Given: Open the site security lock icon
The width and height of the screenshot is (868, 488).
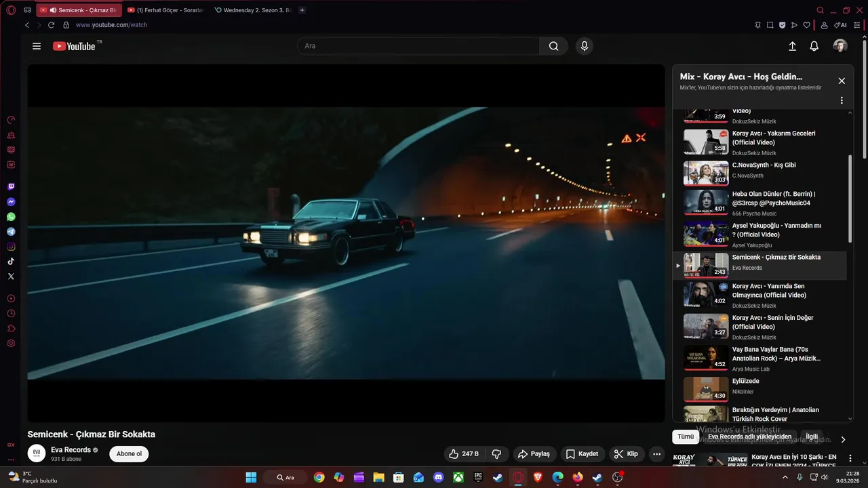Looking at the screenshot, I should 66,25.
